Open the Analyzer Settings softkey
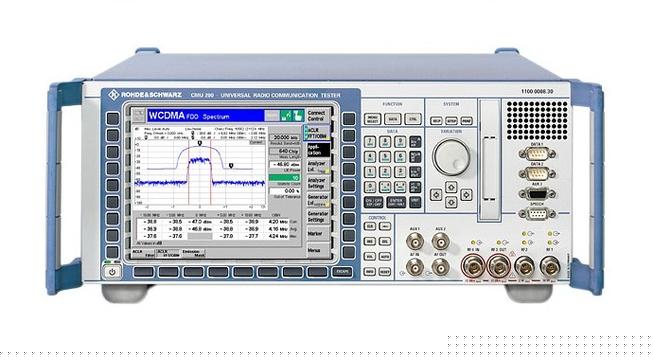This screenshot has width=653, height=360. (317, 183)
